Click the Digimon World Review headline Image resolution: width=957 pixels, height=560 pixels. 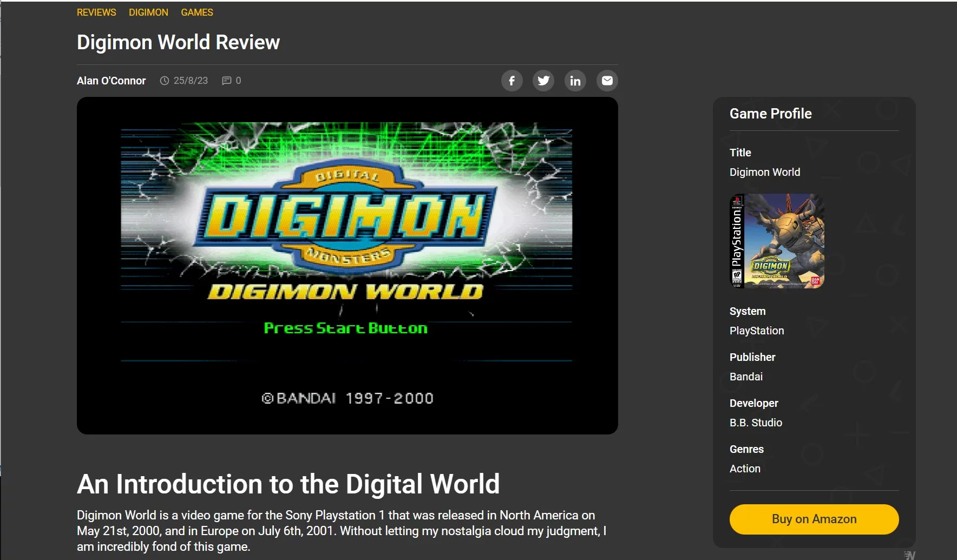click(178, 42)
